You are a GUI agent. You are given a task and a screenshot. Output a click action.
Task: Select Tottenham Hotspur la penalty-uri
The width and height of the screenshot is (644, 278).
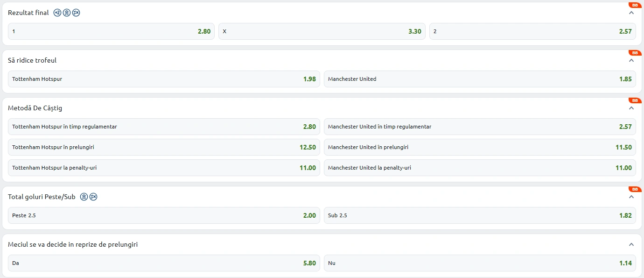click(x=164, y=168)
